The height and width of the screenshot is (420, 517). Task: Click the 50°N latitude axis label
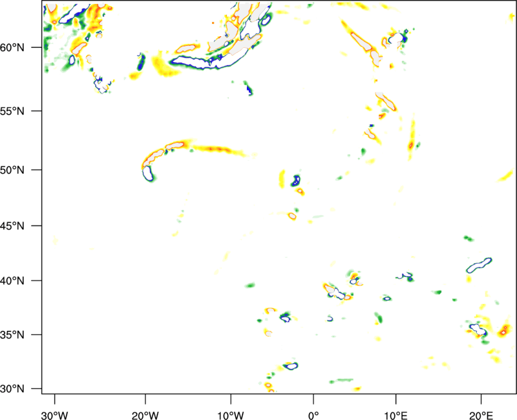[12, 170]
